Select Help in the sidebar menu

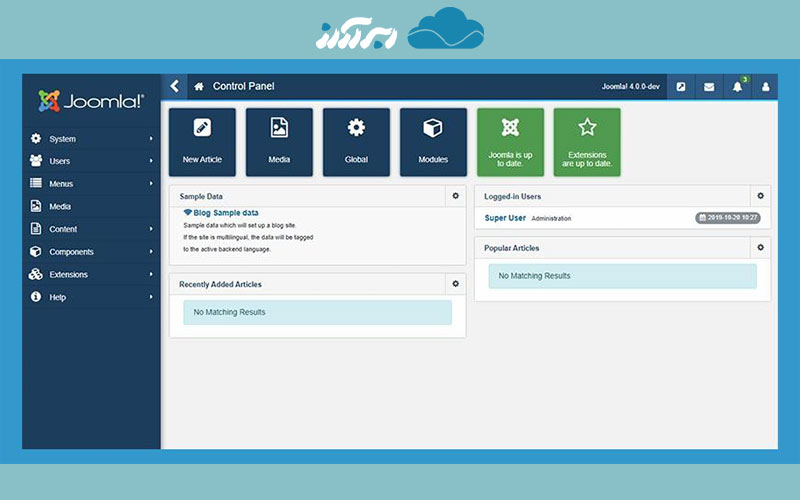(x=57, y=297)
